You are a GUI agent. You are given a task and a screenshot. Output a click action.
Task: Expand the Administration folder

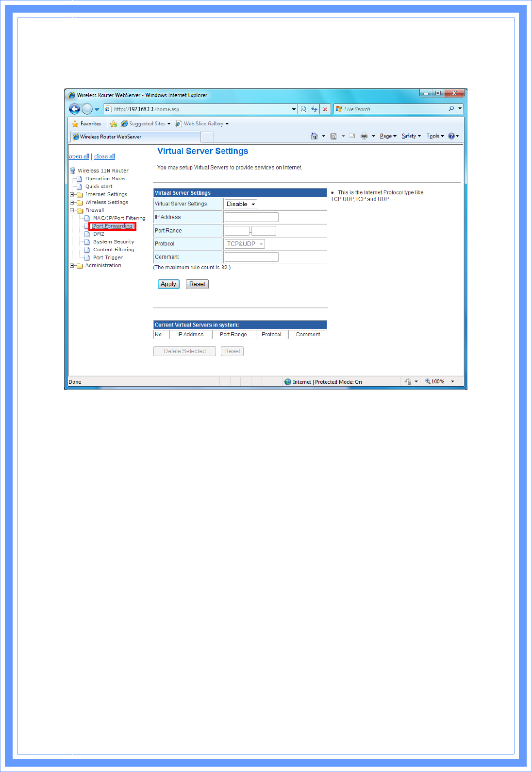coord(72,266)
